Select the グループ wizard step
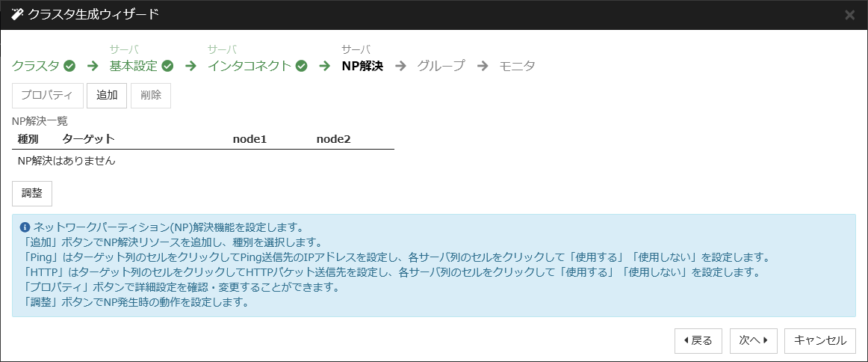This screenshot has width=868, height=362. (441, 66)
